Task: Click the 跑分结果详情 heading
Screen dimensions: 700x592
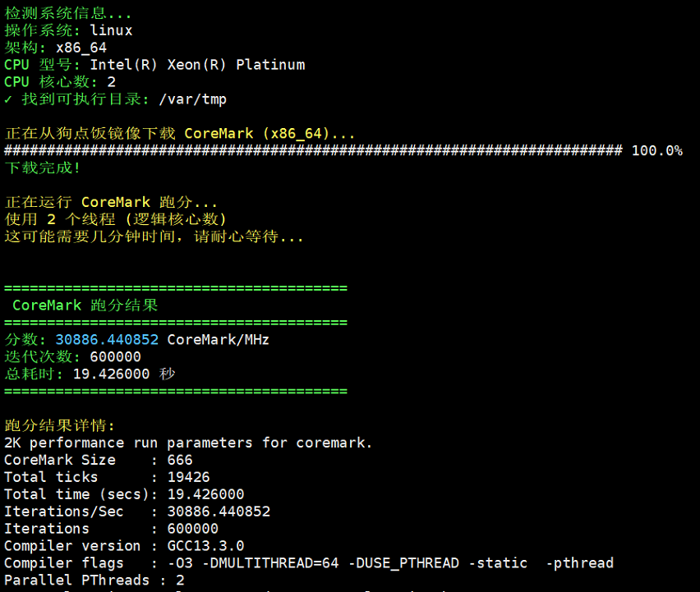Action: (60, 425)
